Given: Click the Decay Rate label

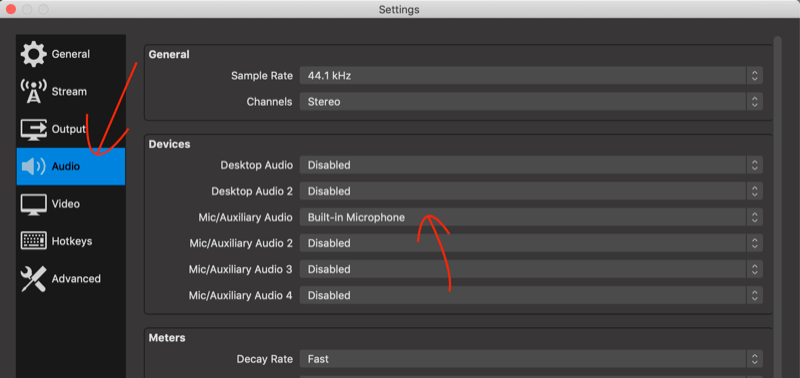Looking at the screenshot, I should (x=265, y=360).
